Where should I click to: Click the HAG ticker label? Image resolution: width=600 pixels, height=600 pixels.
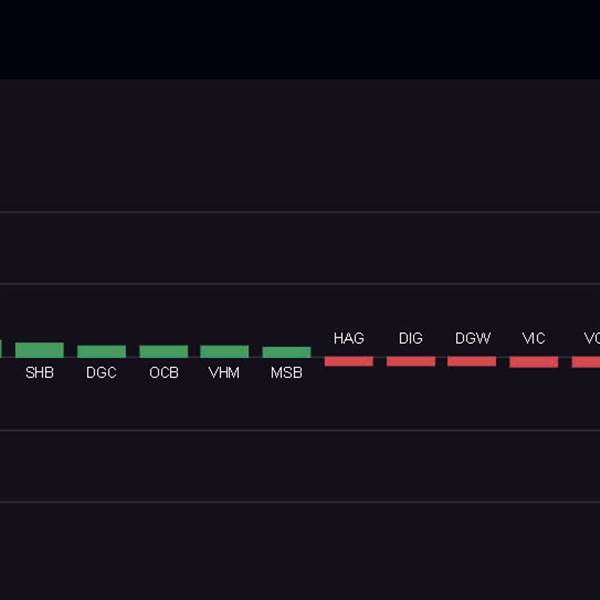click(x=349, y=338)
